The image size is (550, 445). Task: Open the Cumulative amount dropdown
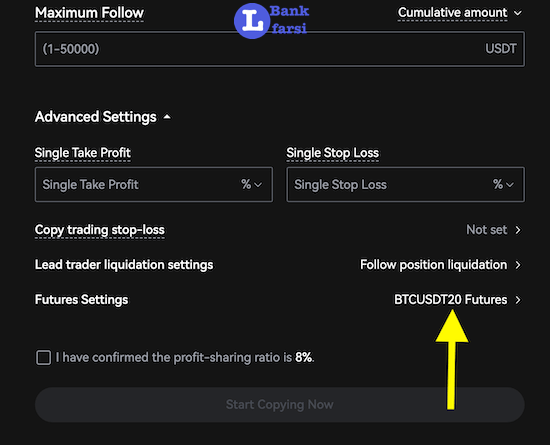point(460,13)
